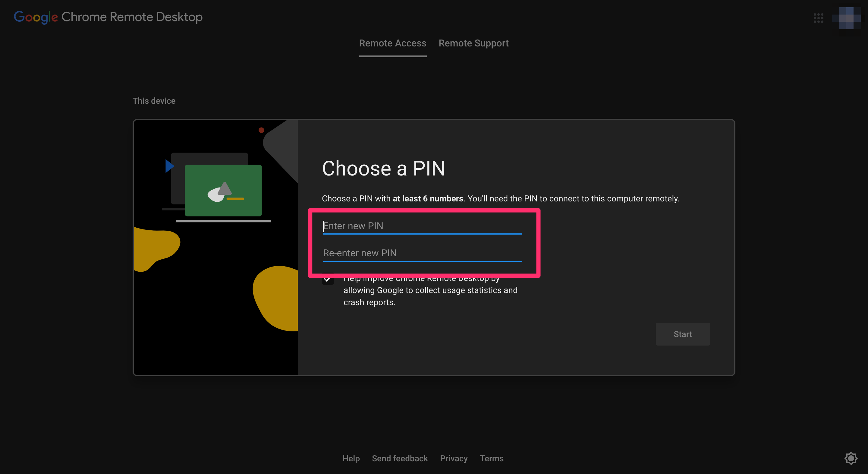Screen dimensions: 868x474
Task: Uncheck the usage statistics checkbox
Action: tap(328, 279)
